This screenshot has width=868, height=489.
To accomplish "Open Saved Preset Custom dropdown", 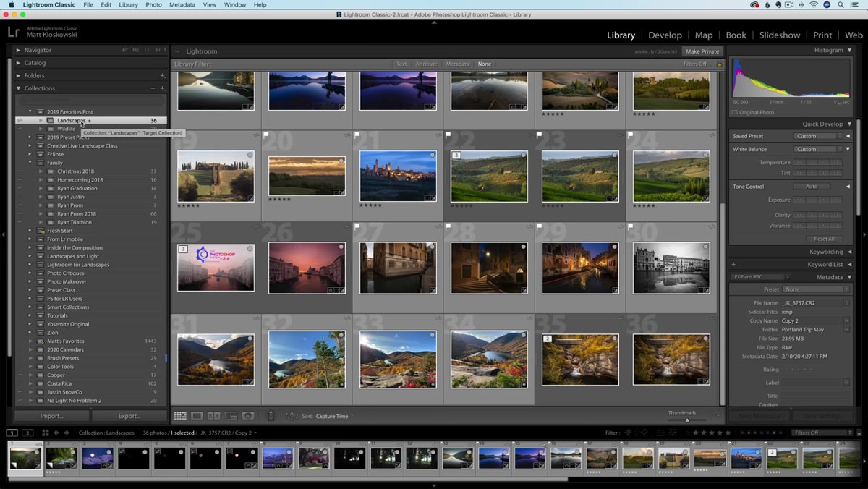I will 818,136.
